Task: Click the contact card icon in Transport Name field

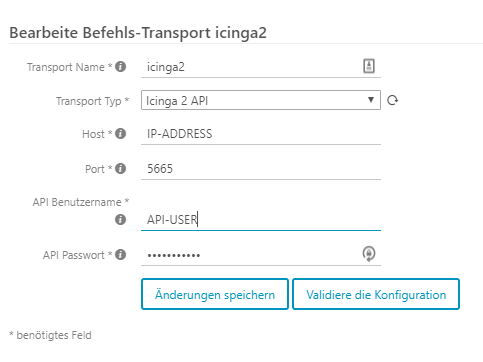Action: 369,66
